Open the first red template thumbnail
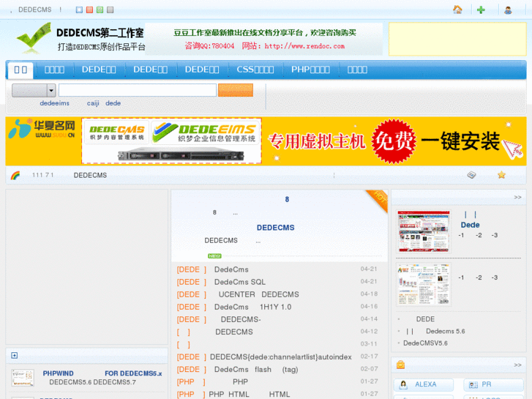Image resolution: width=532 pixels, height=399 pixels. pos(424,231)
